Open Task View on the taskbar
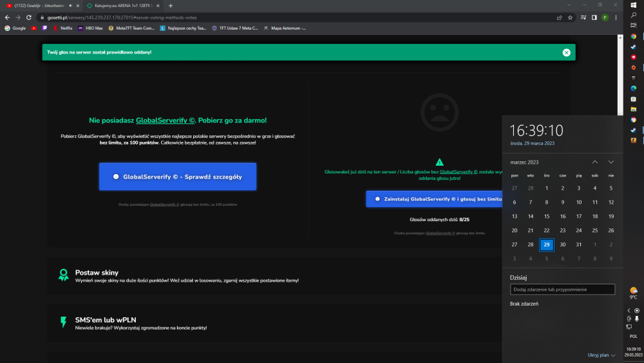The height and width of the screenshot is (363, 644). (634, 25)
